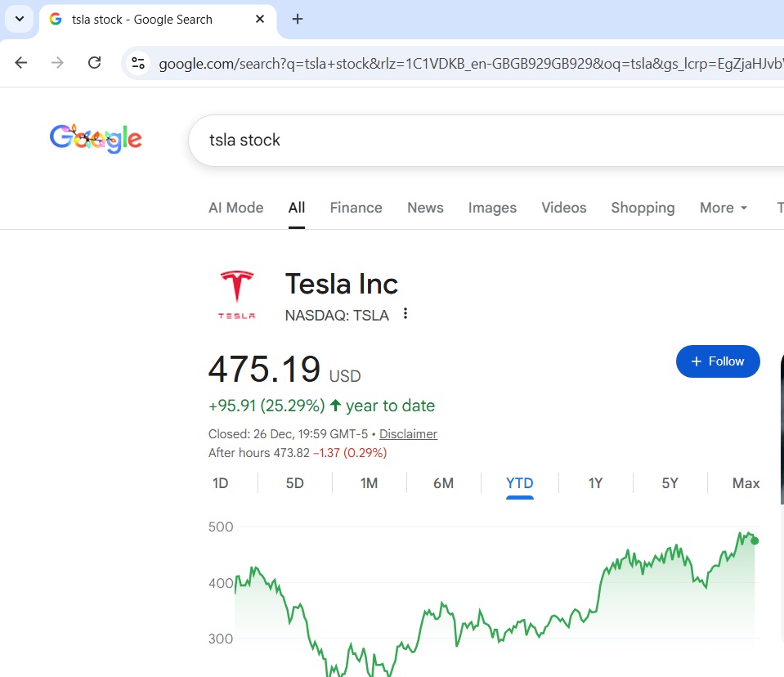The width and height of the screenshot is (784, 677).
Task: Select the 6M chart range
Action: coord(443,483)
